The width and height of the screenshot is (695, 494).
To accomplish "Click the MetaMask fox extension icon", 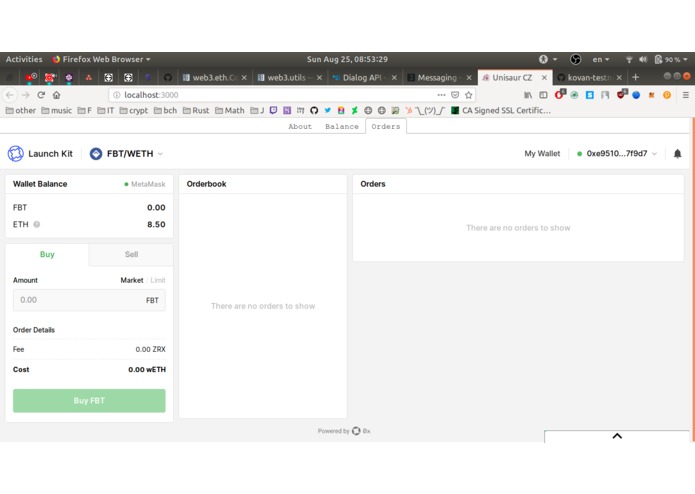I will (651, 95).
